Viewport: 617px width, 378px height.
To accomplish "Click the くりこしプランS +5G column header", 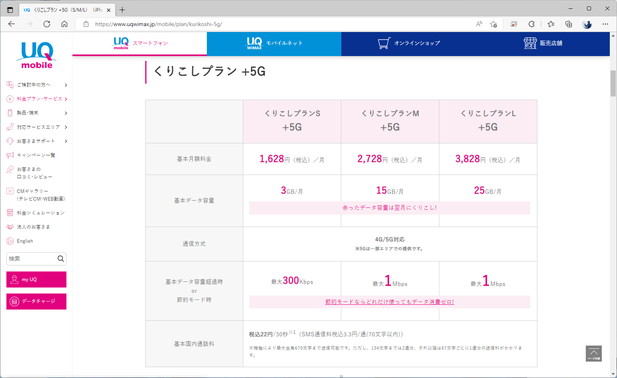I will [292, 121].
